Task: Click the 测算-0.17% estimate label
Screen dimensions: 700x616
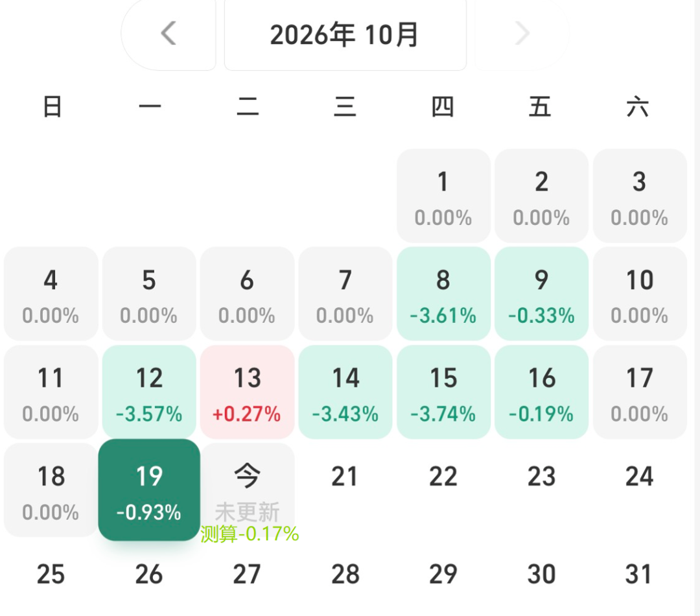Action: pos(250,534)
